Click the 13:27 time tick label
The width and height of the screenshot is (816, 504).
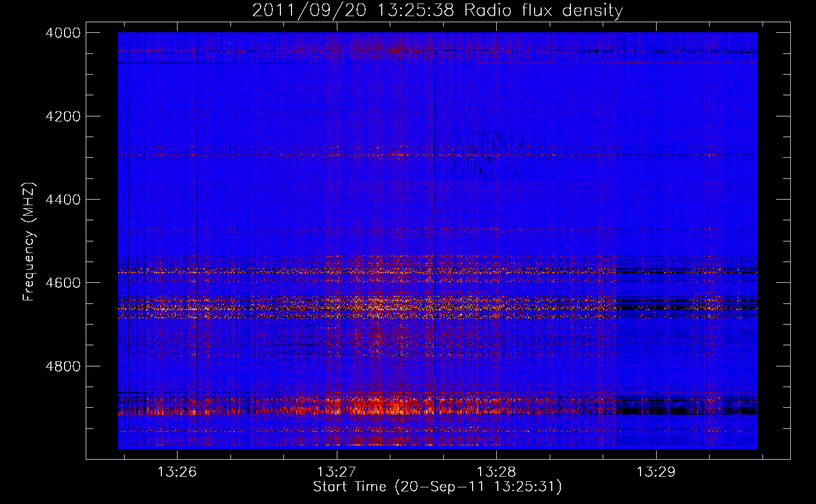336,472
